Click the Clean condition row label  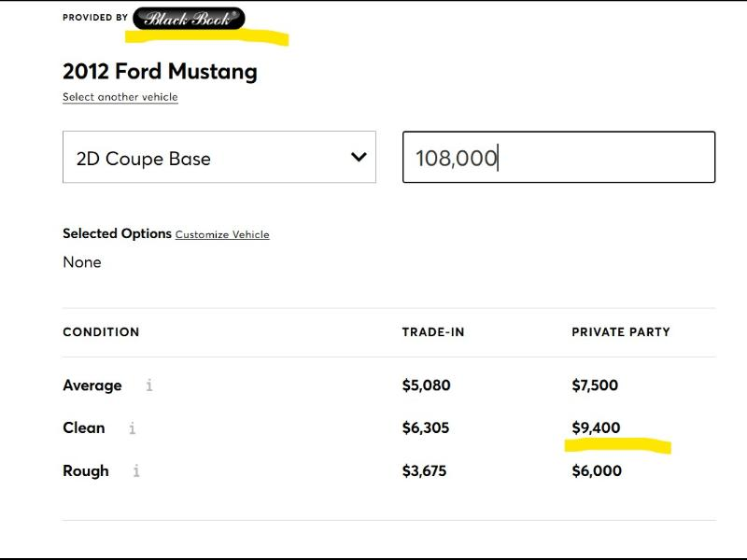click(84, 428)
